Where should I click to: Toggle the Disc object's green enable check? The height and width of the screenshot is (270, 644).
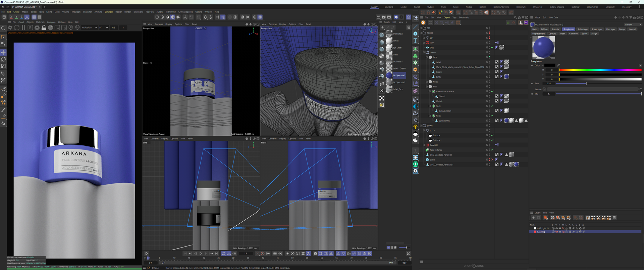pos(492,47)
